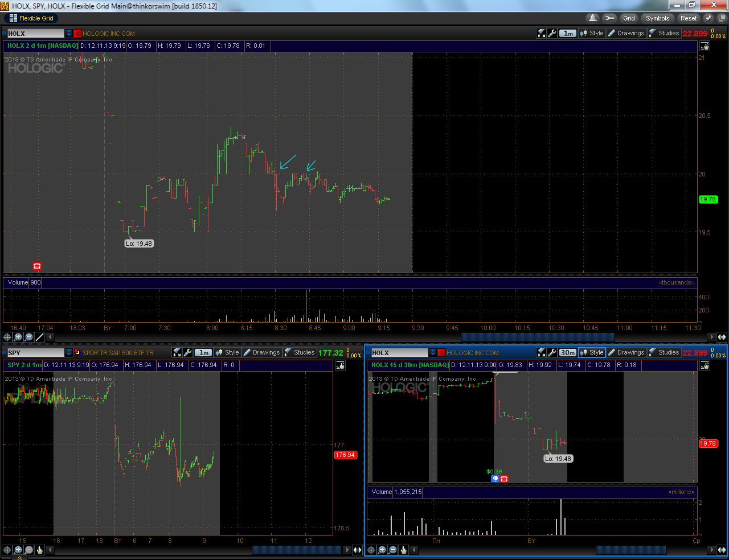Zoom out on the SPY chart
This screenshot has width=729, height=560.
tap(29, 550)
